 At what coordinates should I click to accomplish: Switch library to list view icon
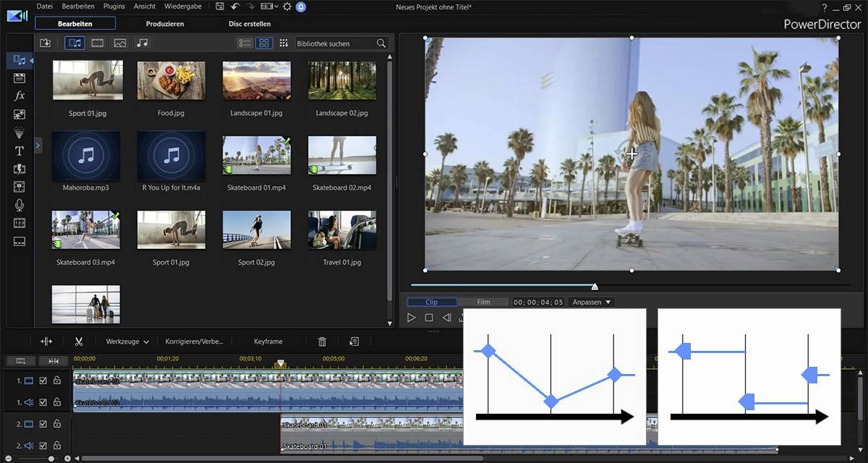pos(245,43)
